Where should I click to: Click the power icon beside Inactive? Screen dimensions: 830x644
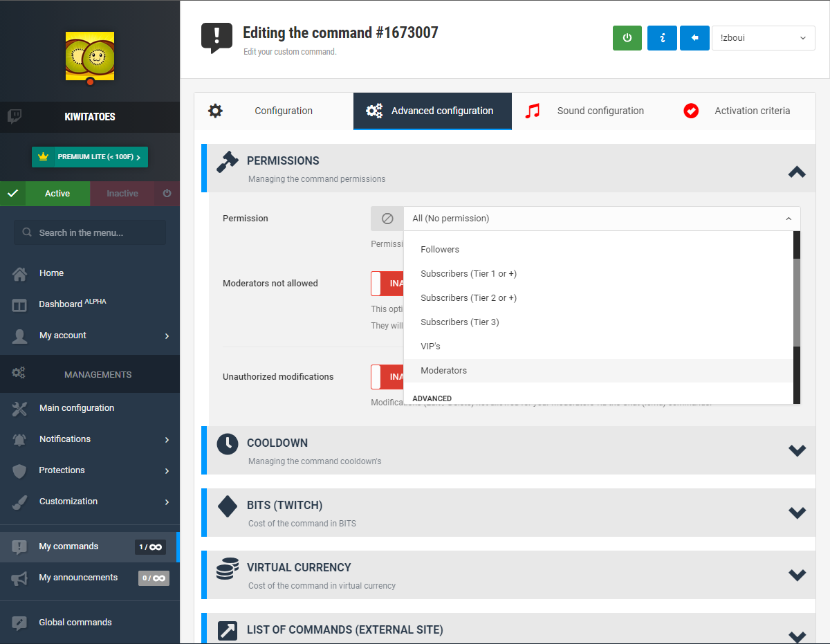tap(167, 194)
